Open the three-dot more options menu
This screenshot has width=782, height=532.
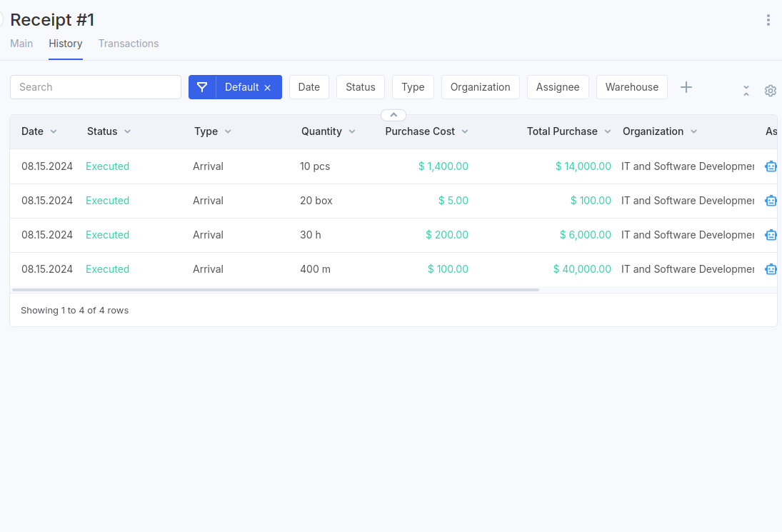click(768, 20)
